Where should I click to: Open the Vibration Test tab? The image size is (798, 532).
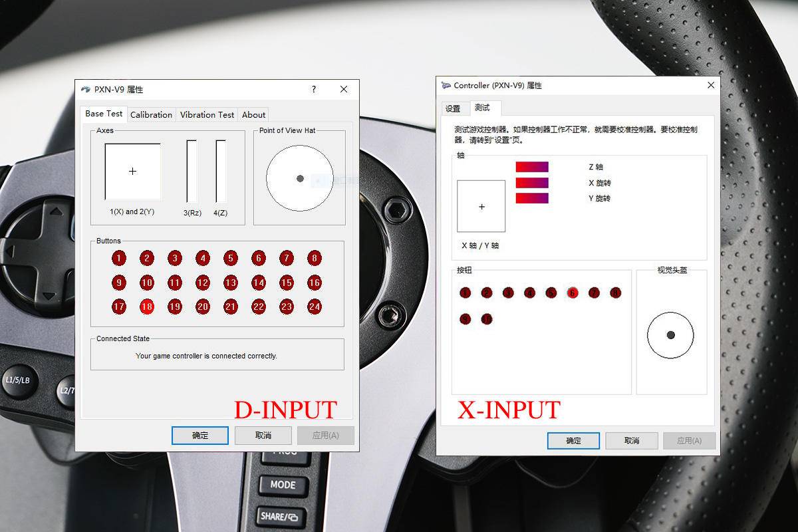[207, 114]
